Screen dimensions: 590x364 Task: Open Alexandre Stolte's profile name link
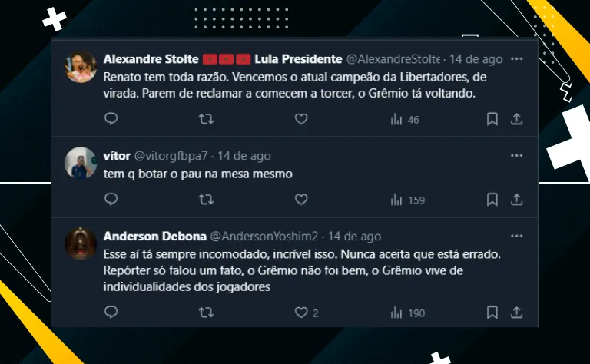[150, 59]
